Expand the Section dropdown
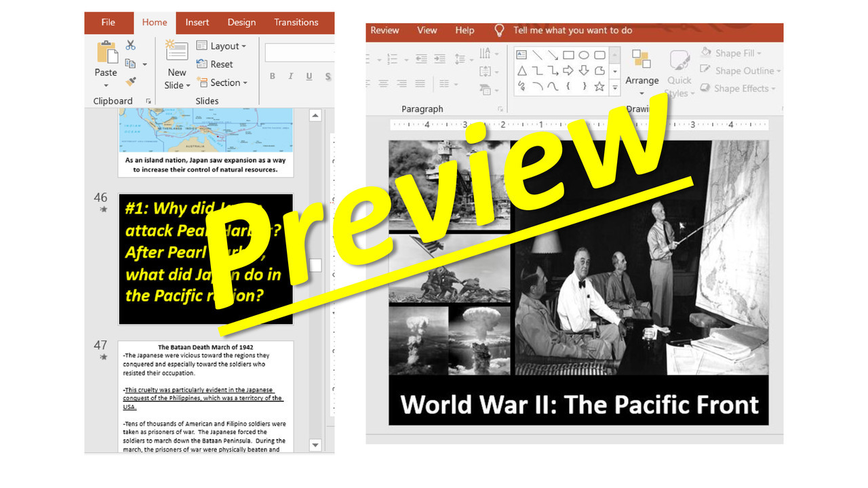The height and width of the screenshot is (488, 868). (x=226, y=82)
